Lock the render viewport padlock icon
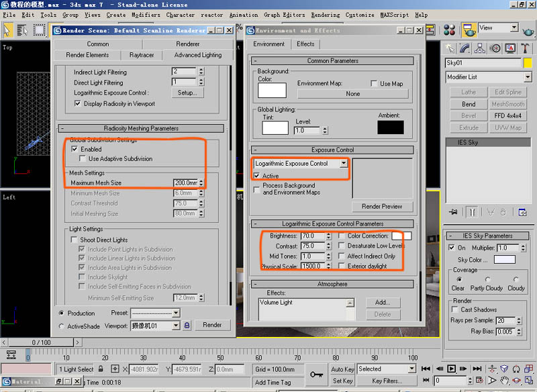Viewport: 537px width, 392px height. pyautogui.click(x=187, y=326)
